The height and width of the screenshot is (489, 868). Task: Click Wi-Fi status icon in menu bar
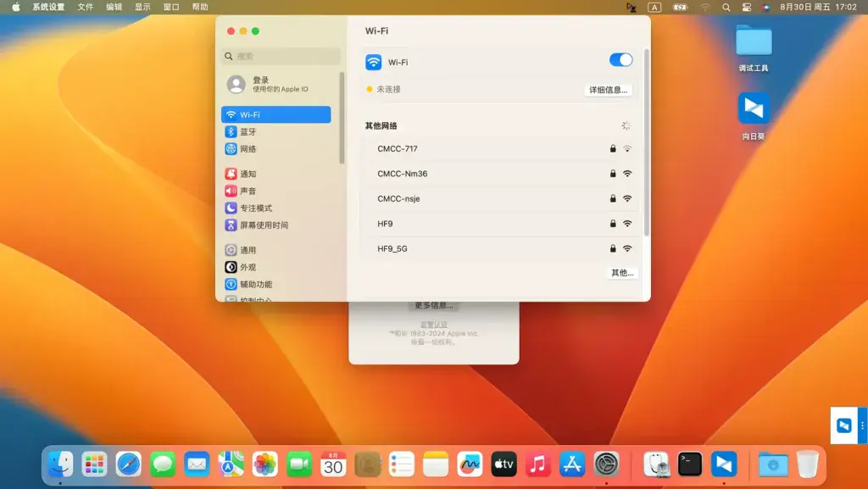(705, 7)
